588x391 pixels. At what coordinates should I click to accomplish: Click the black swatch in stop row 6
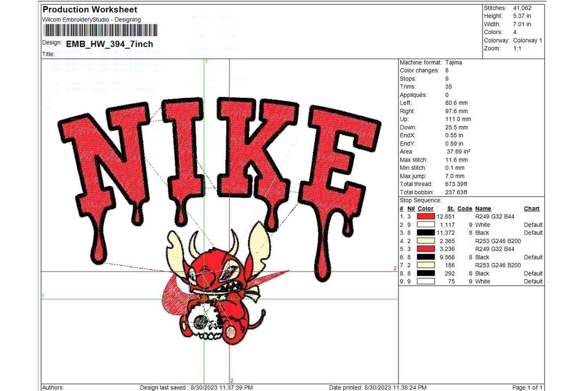(426, 257)
